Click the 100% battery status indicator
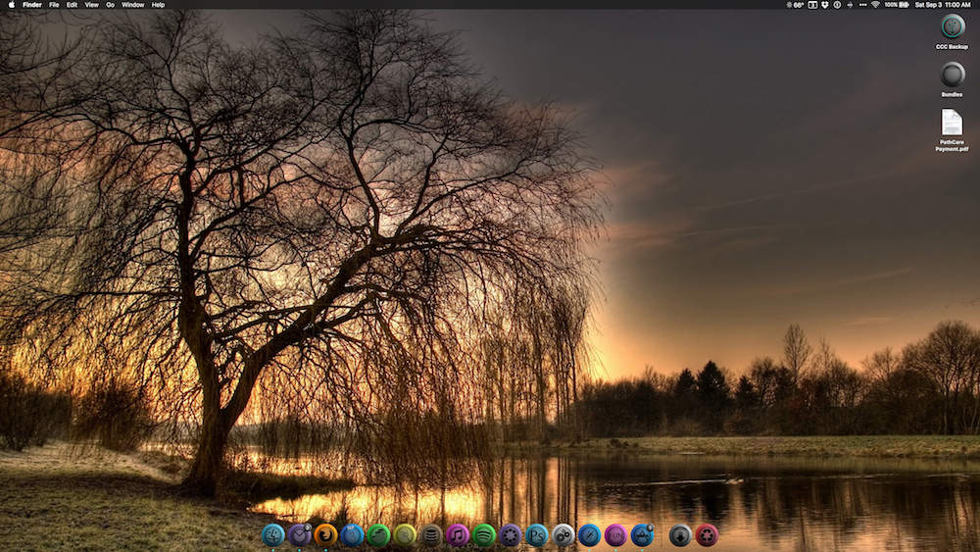Viewport: 980px width, 552px height. (x=897, y=4)
